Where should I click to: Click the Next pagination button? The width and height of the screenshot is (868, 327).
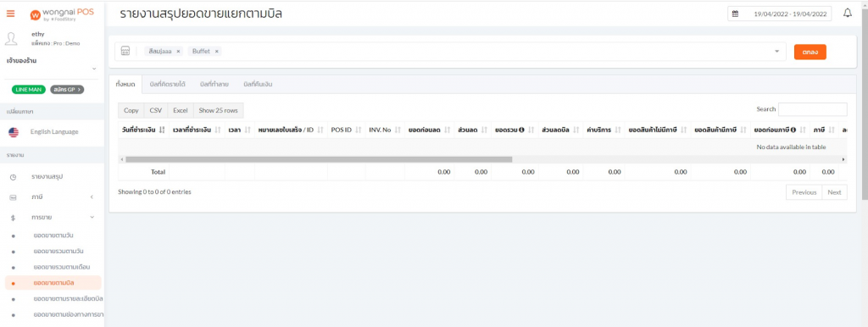click(834, 192)
